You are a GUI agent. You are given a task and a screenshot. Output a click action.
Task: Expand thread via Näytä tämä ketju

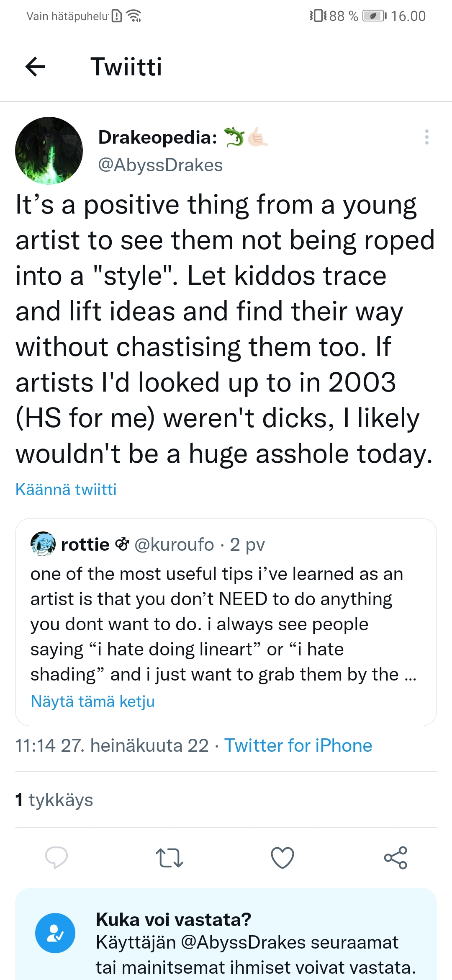pyautogui.click(x=93, y=701)
